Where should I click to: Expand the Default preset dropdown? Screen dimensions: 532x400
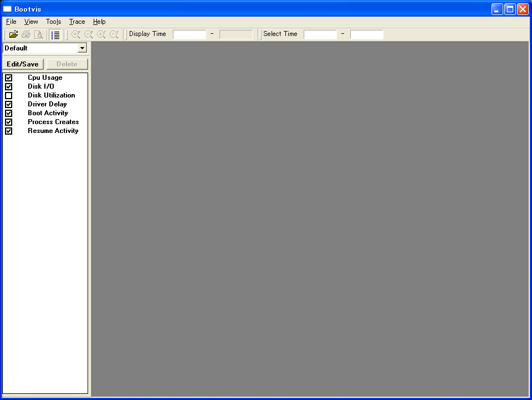tap(82, 48)
